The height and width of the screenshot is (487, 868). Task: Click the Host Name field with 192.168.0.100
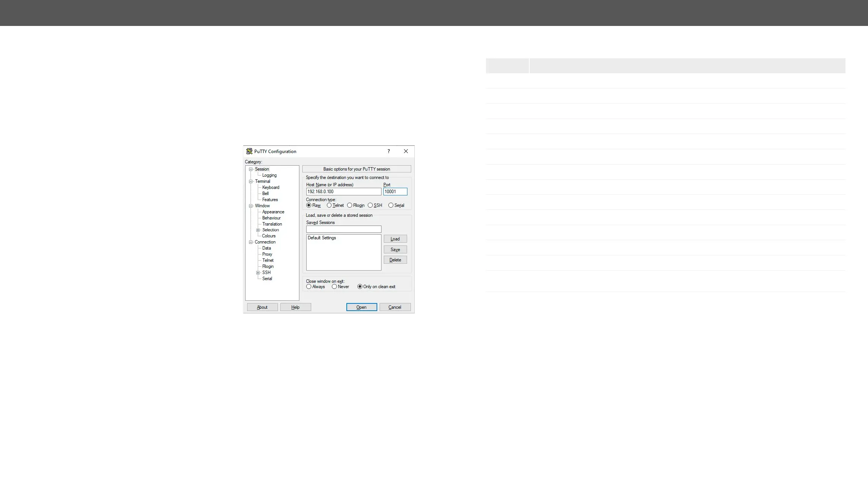coord(344,192)
